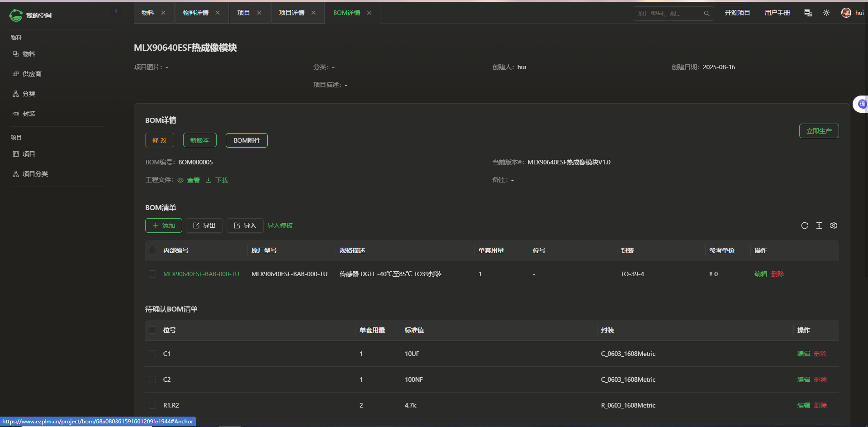Close the BOM详情 tab
This screenshot has width=868, height=427.
click(x=369, y=13)
